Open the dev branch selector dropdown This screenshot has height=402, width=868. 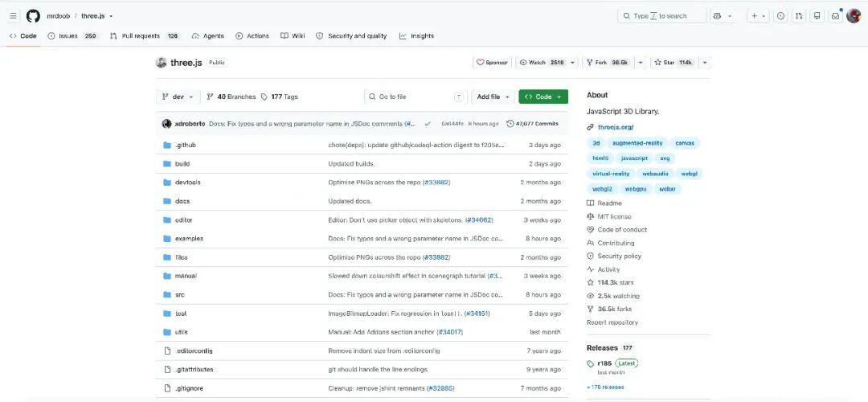(x=178, y=96)
